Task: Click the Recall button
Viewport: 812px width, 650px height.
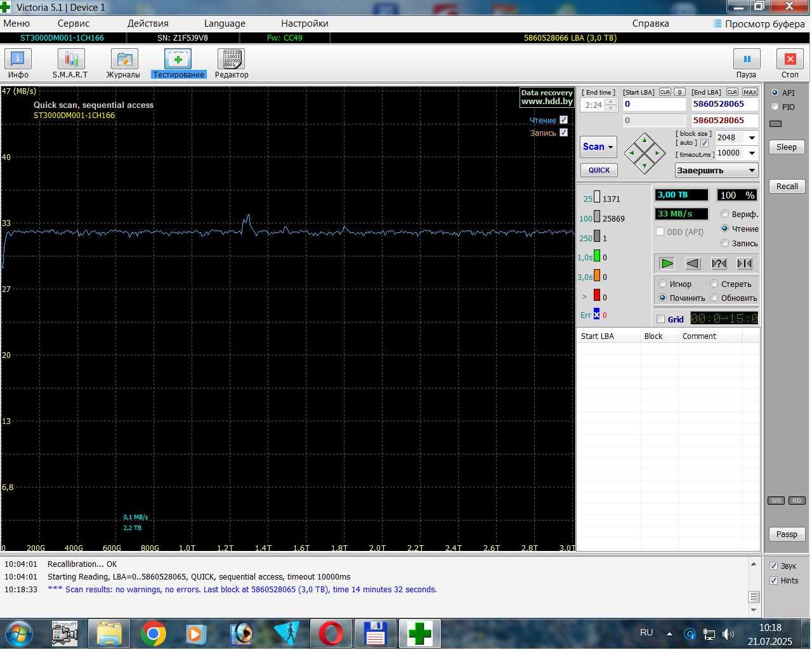Action: tap(787, 186)
